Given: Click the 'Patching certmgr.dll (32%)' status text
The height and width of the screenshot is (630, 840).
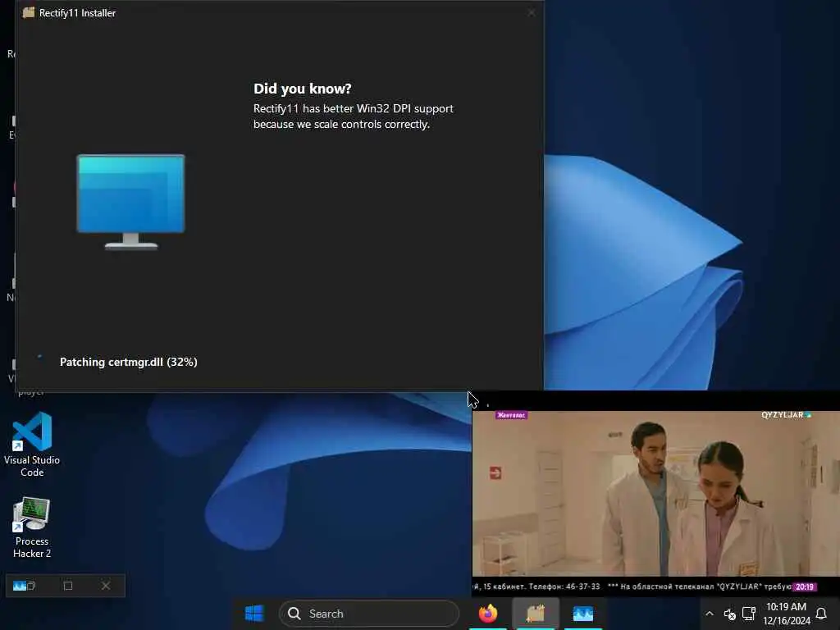Looking at the screenshot, I should click(x=129, y=362).
